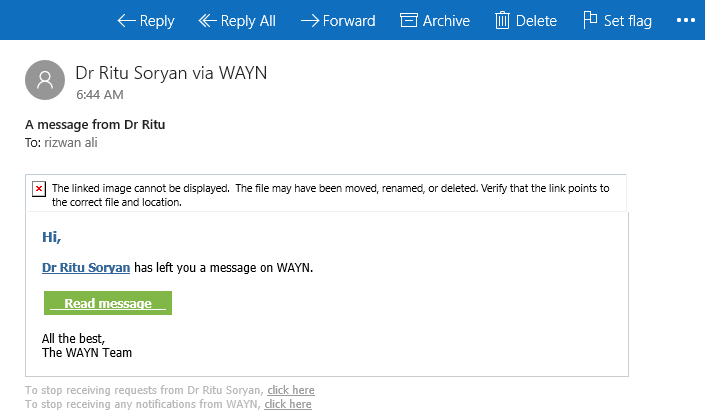Click the Set flag icon
The image size is (705, 415).
pos(591,20)
